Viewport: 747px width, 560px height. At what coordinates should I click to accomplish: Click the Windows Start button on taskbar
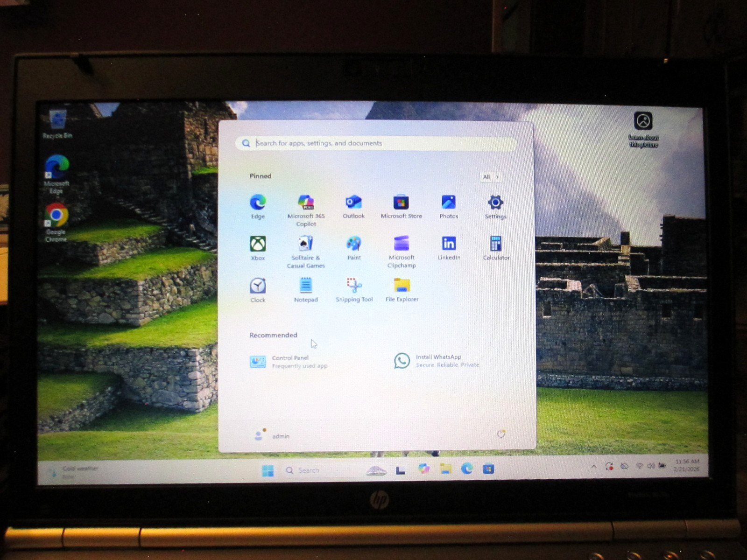268,470
